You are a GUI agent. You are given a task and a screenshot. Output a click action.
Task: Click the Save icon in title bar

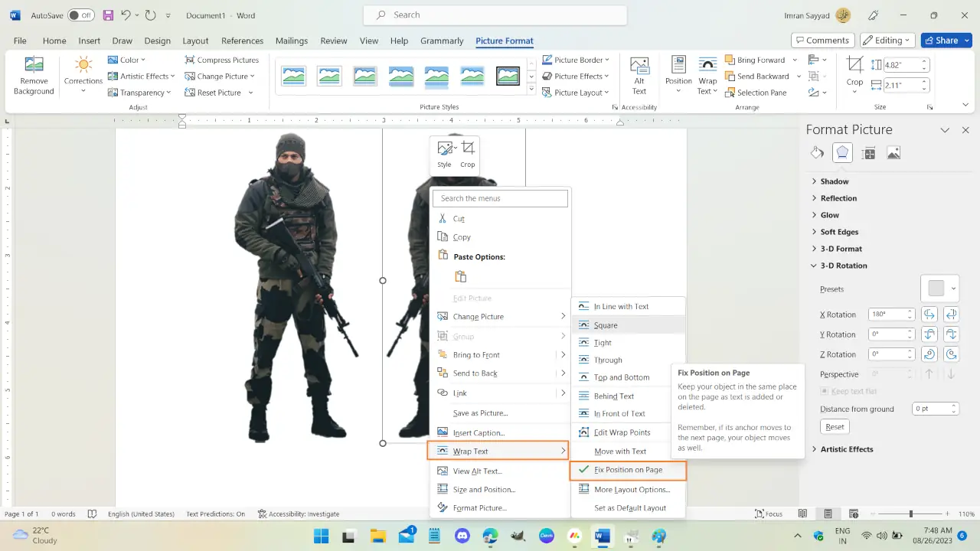point(108,15)
